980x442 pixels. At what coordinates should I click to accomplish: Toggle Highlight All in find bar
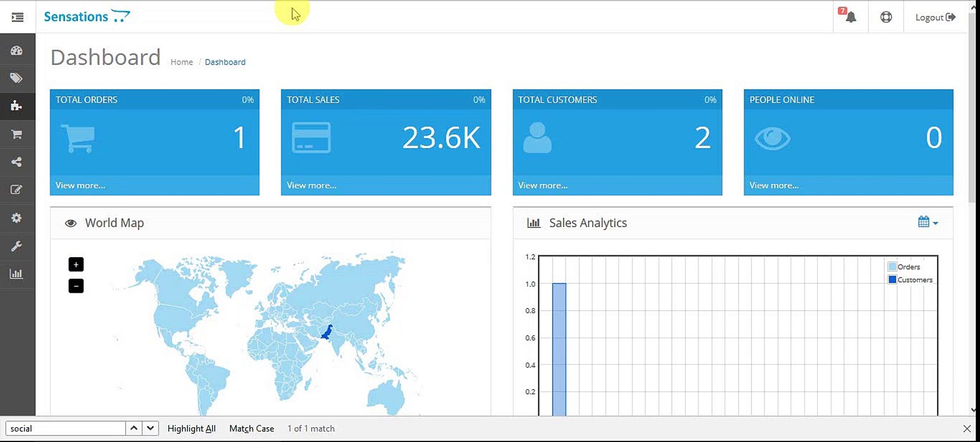192,428
